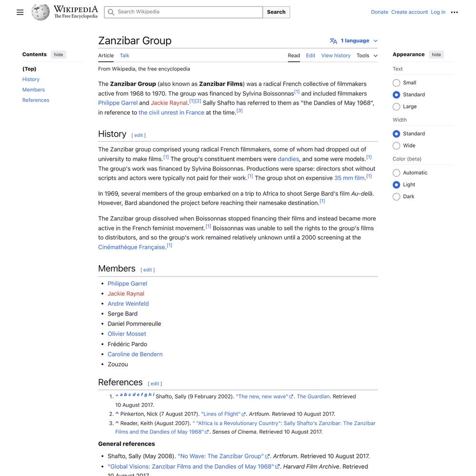This screenshot has height=476, width=476.
Task: Click the magnifying glass search icon
Action: point(111,12)
